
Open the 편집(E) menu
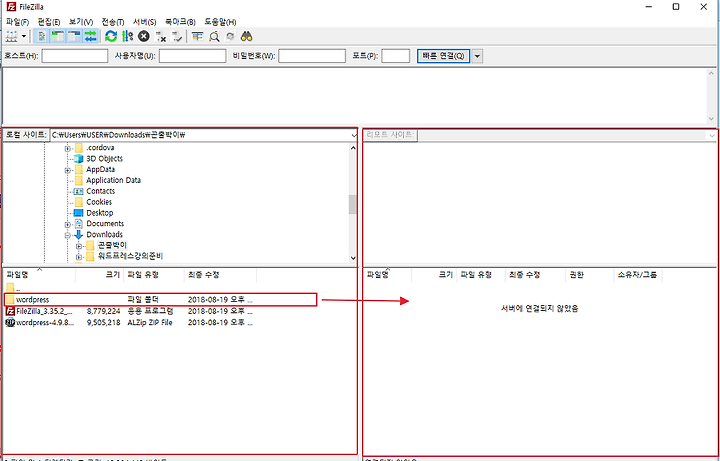[x=49, y=22]
